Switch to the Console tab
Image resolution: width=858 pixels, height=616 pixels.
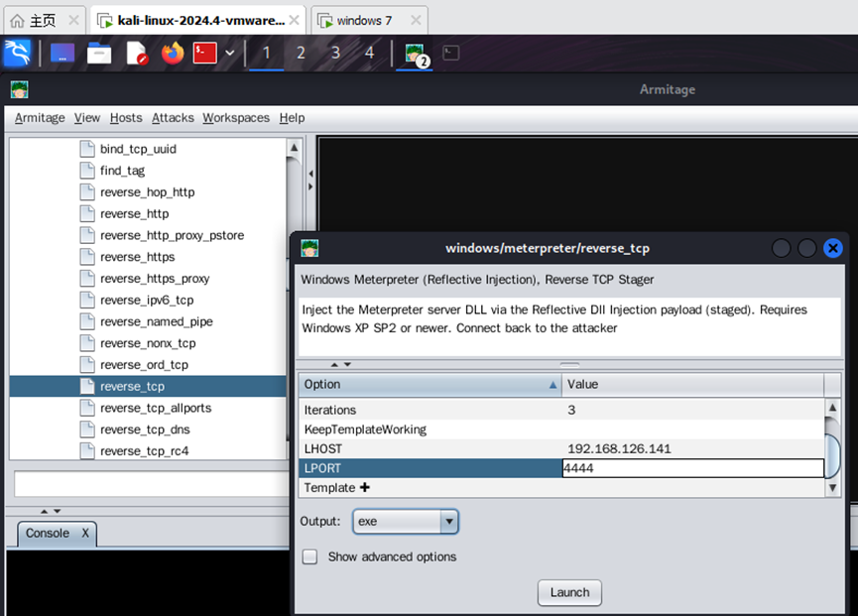(48, 533)
